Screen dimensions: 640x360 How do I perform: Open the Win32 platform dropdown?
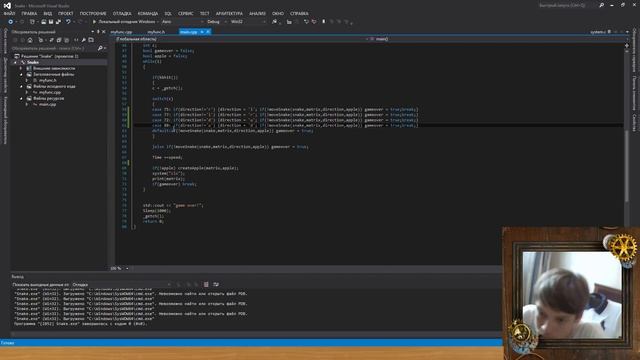tap(248, 22)
